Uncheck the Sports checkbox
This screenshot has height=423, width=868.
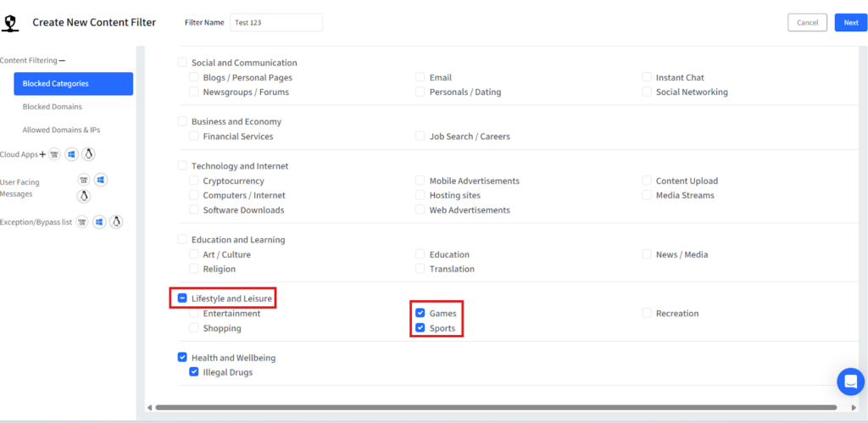420,328
